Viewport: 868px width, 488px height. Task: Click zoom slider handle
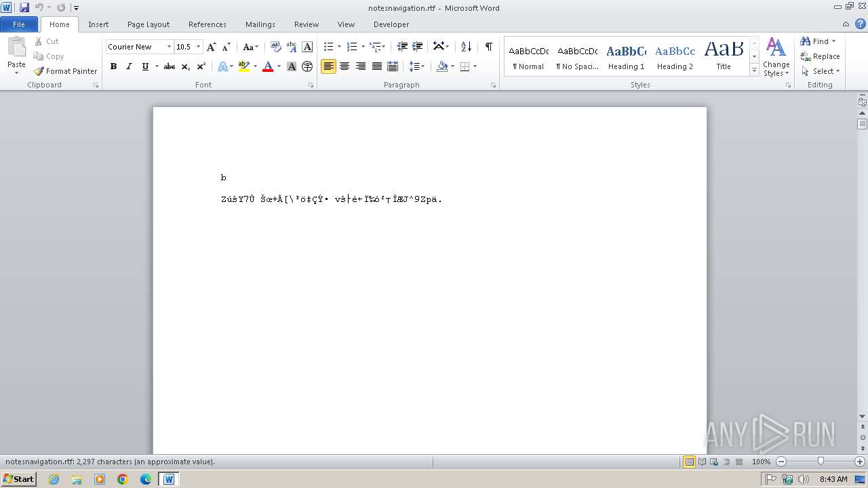(821, 462)
